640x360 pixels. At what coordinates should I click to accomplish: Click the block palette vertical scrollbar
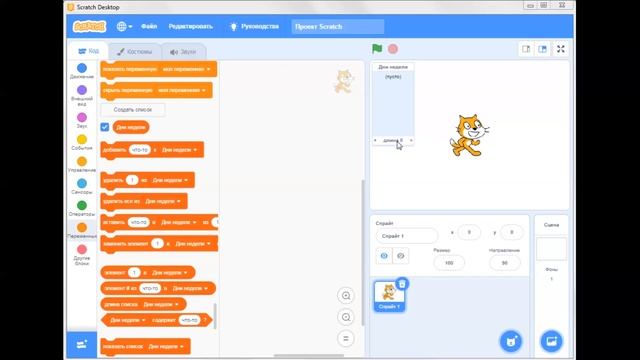[x=215, y=316]
